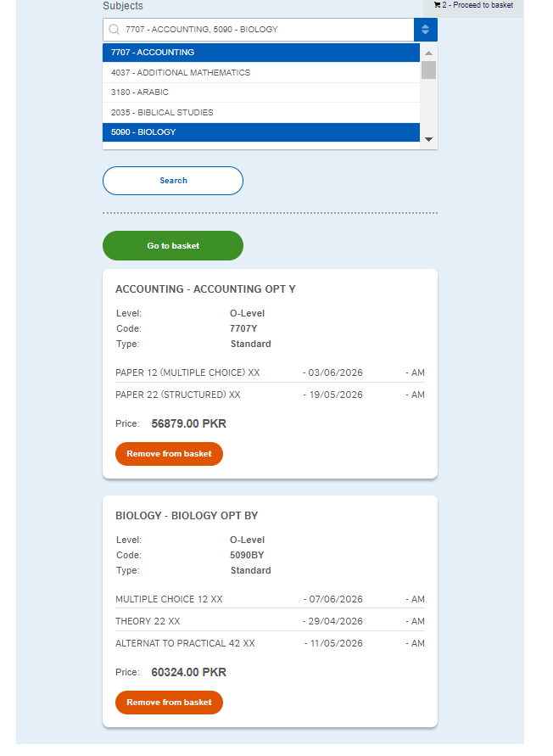Click the subject list scroll-up arrow

point(428,53)
